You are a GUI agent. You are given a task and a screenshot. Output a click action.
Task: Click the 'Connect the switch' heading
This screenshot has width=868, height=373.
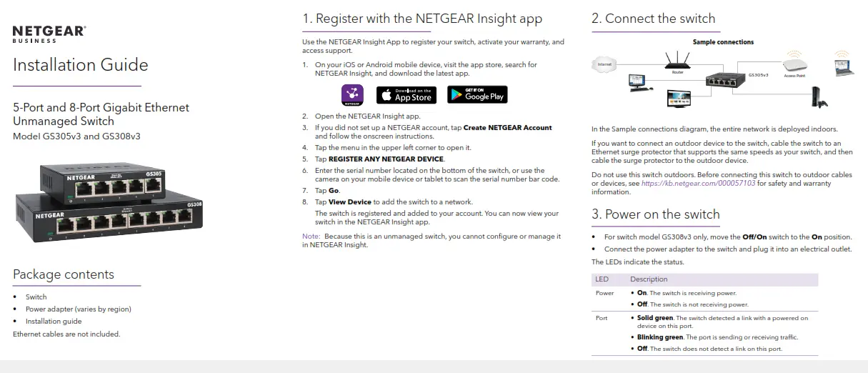(653, 19)
